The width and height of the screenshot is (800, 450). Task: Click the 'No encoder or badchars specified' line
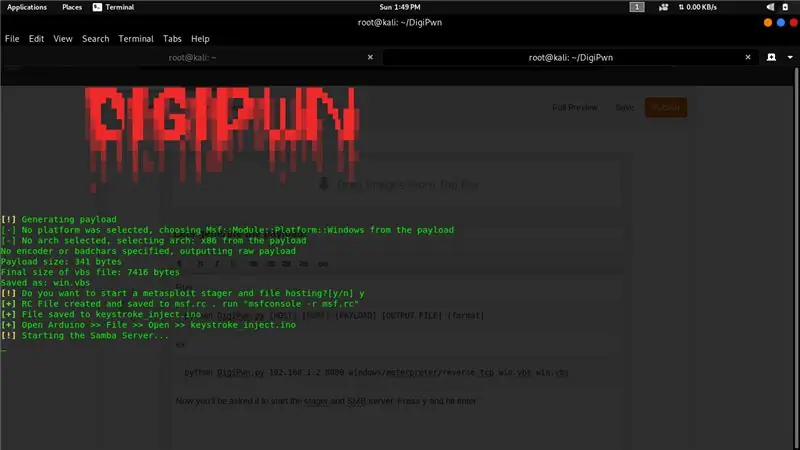[148, 251]
